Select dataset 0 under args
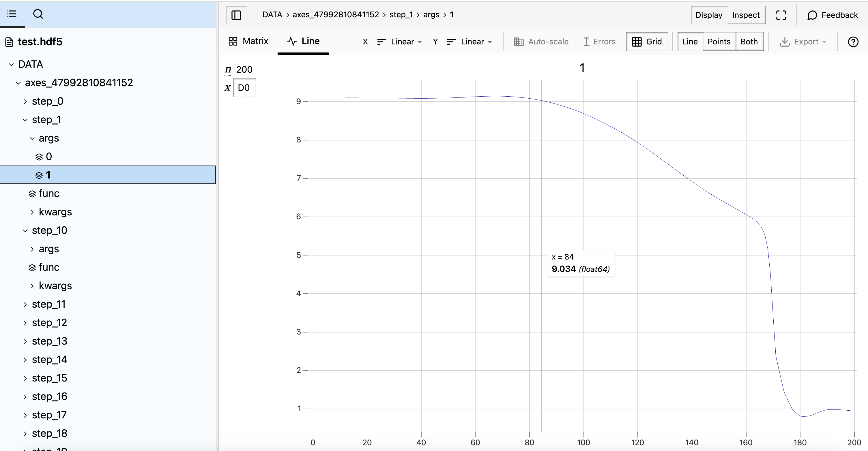Image resolution: width=868 pixels, height=451 pixels. [x=48, y=157]
